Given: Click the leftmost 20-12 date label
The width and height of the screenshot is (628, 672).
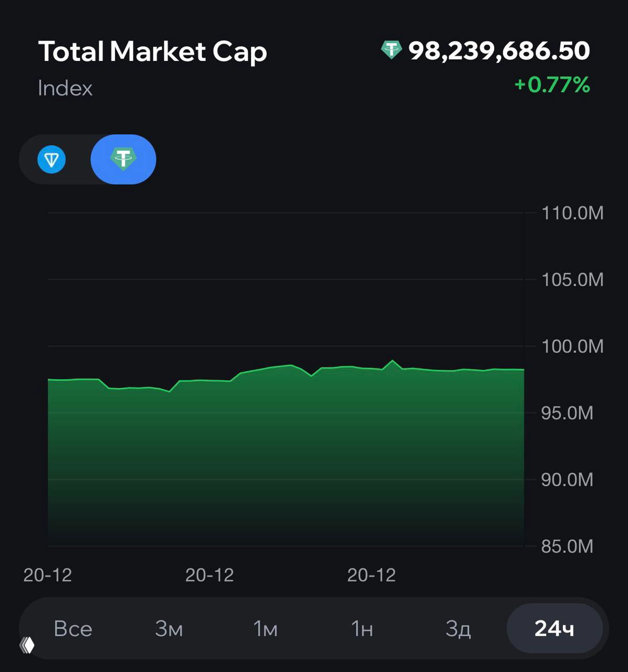Looking at the screenshot, I should (48, 575).
